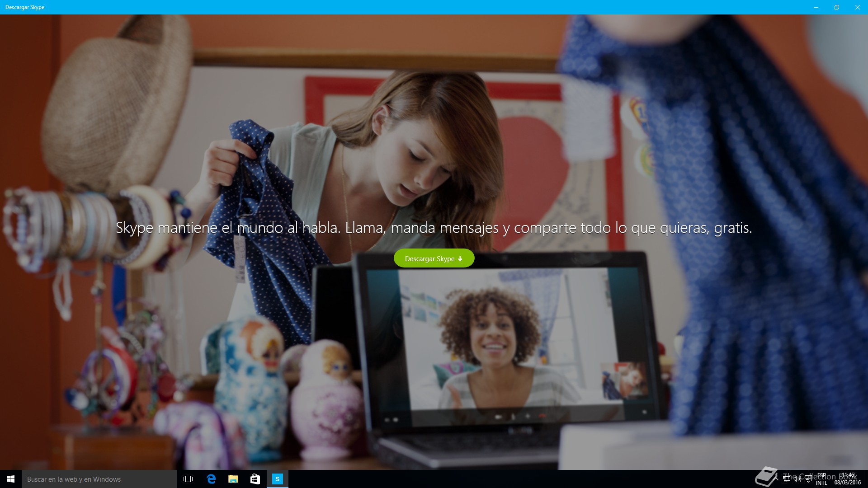The image size is (868, 488).
Task: Open the clock showing 11:46
Action: [847, 479]
